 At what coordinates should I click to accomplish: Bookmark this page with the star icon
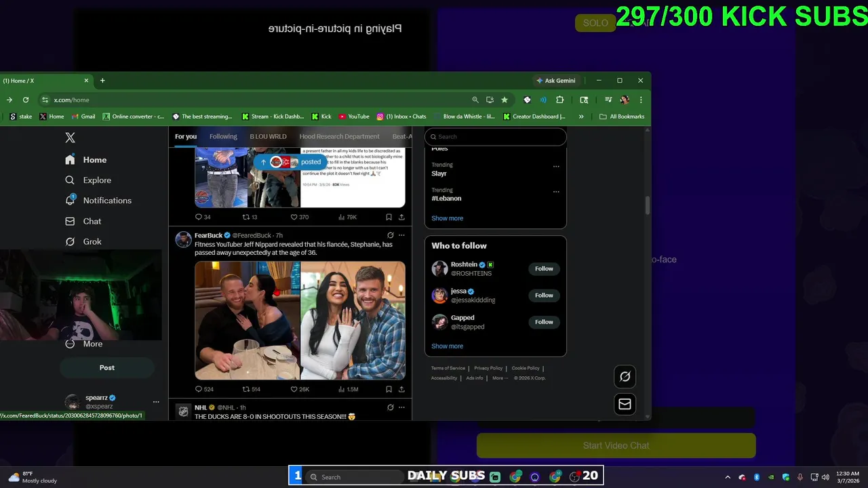(x=504, y=100)
